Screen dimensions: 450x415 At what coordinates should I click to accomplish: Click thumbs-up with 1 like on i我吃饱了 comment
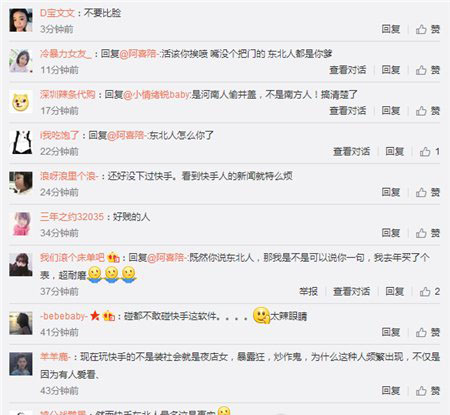point(429,152)
